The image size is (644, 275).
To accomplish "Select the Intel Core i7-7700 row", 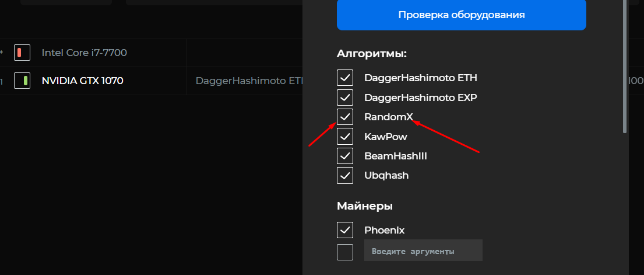I will 151,53.
